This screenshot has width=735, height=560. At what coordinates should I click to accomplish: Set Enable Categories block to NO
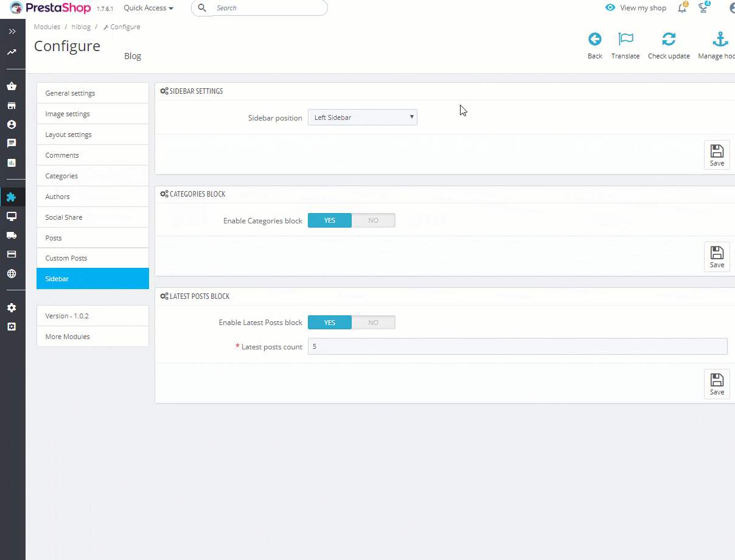tap(374, 220)
